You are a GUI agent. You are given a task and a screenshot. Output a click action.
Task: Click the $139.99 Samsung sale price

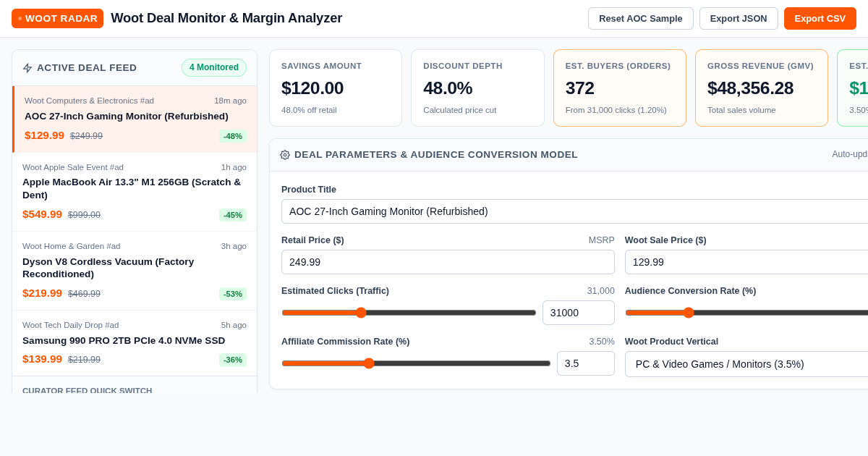pyautogui.click(x=42, y=359)
